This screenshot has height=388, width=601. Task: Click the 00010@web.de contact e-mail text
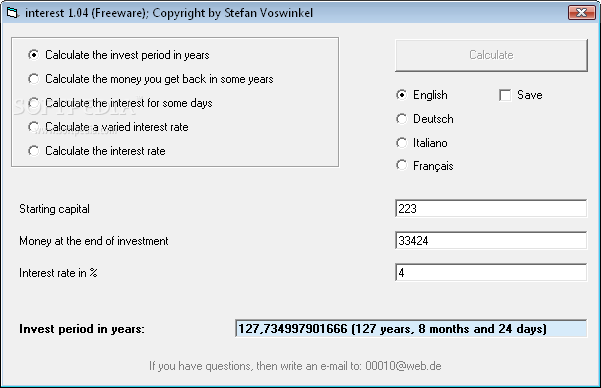[x=403, y=366]
